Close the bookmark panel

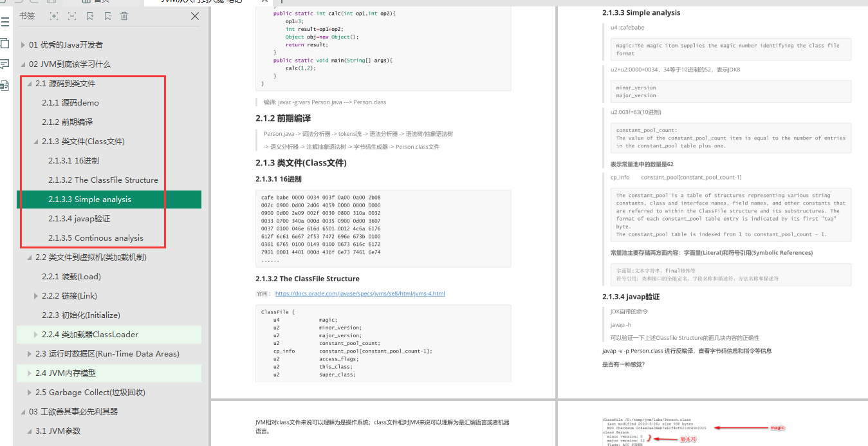coord(195,16)
